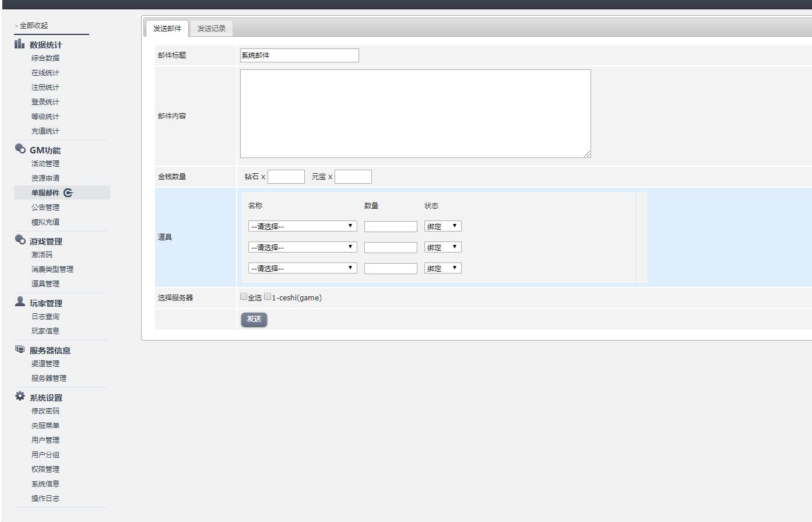Screen dimensions: 812x522
Task: Collapse all menus with 全部收起
Action: (x=32, y=25)
